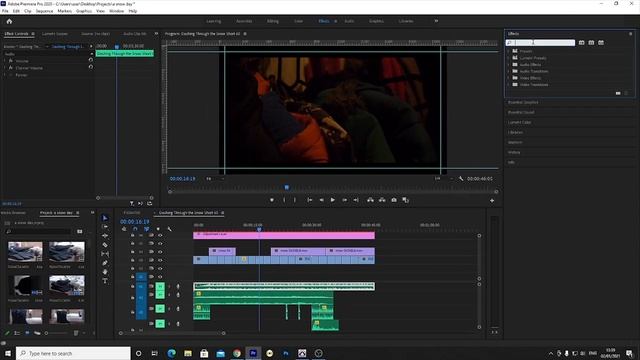Open the playback resolution dropdown
Screen dimensions: 640x360
[x=444, y=179]
